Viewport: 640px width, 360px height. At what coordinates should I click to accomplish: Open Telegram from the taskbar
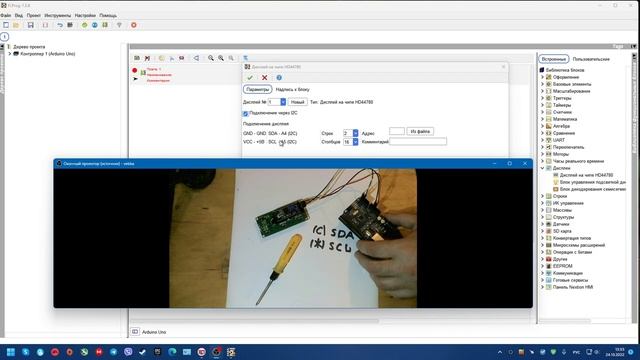point(113,352)
